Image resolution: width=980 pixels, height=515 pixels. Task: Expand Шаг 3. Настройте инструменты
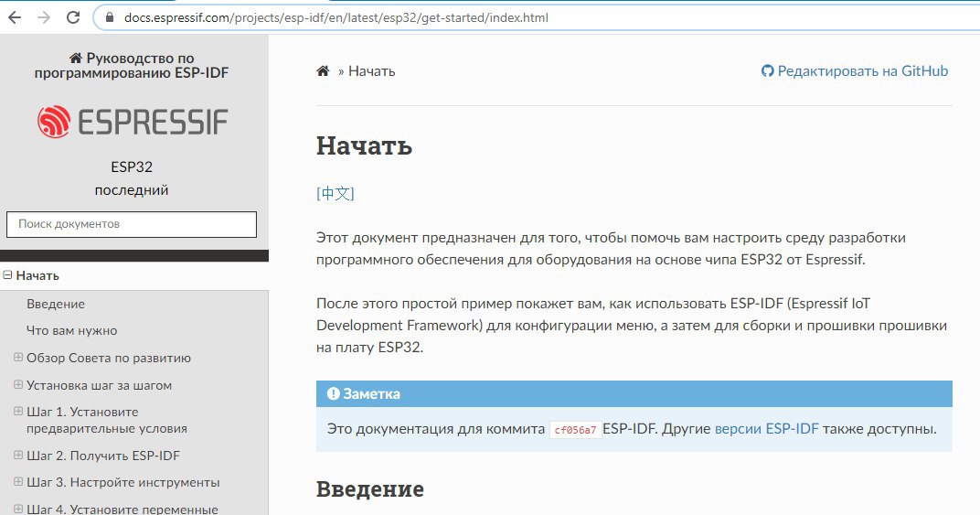[18, 482]
